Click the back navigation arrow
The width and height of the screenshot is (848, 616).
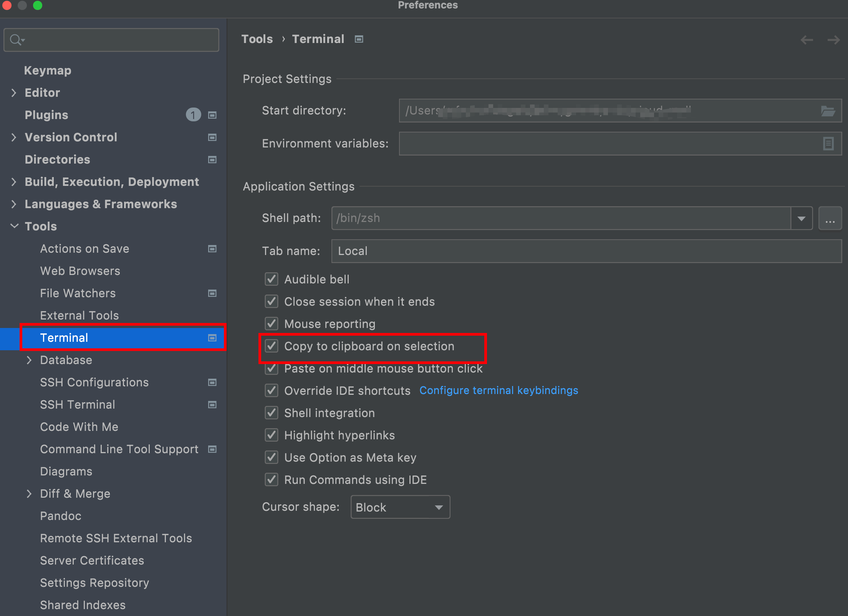tap(807, 40)
